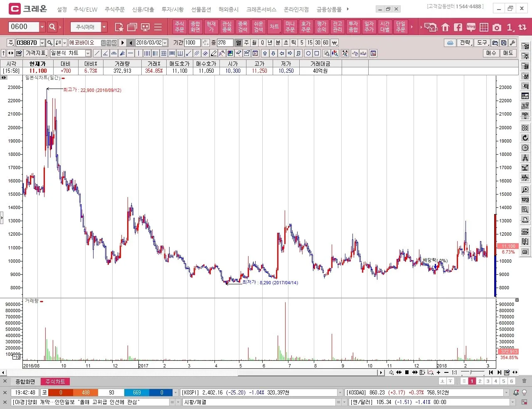Click the 주식주문 toolbar button
The height and width of the screenshot is (409, 532).
(x=180, y=27)
